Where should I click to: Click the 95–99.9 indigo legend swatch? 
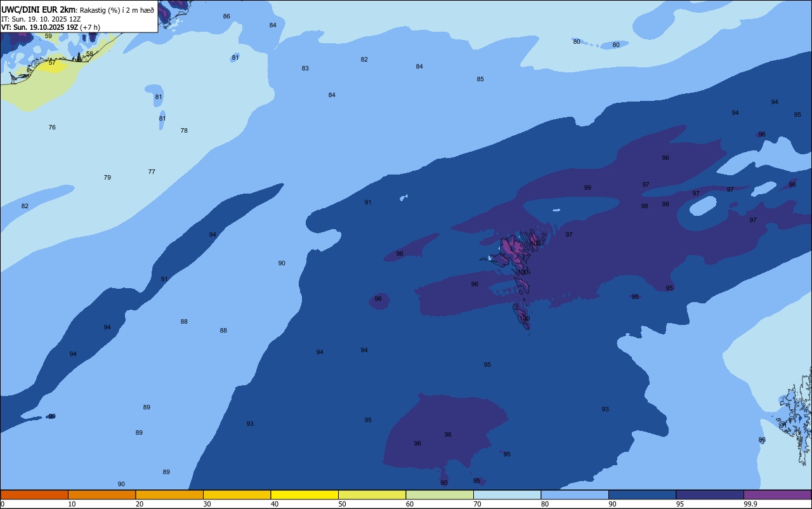pyautogui.click(x=710, y=494)
